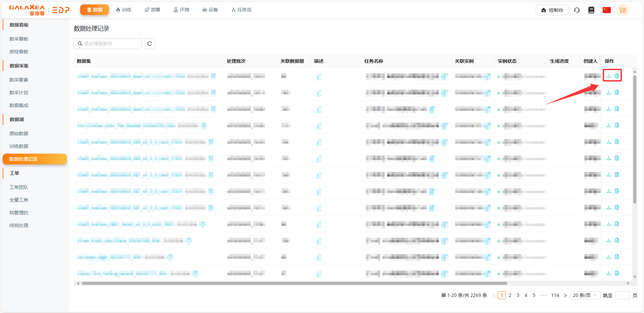Viewport: 644px width, 313px height.
Task: Click the ellipsis to jump pages forward
Action: [543, 295]
